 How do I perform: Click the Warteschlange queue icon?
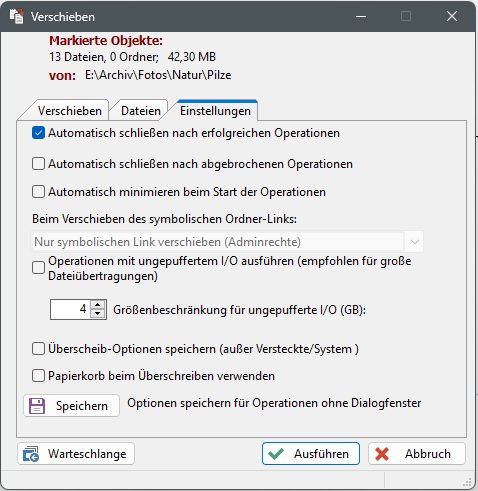pyautogui.click(x=31, y=454)
